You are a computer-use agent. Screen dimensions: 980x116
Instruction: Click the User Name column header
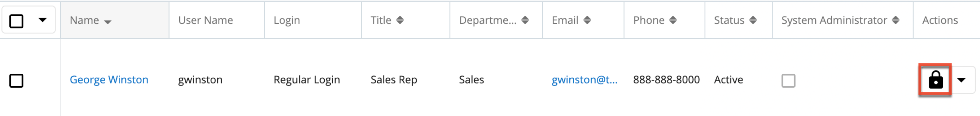pos(205,20)
